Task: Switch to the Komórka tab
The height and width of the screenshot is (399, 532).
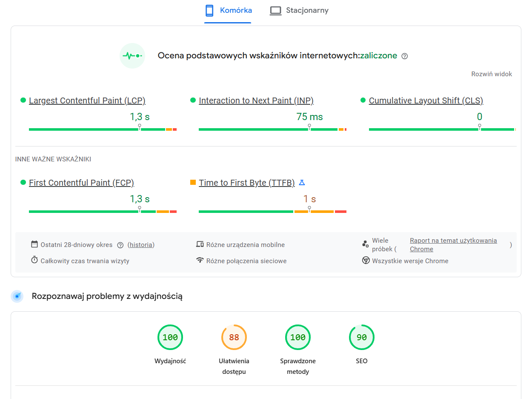Action: tap(228, 11)
